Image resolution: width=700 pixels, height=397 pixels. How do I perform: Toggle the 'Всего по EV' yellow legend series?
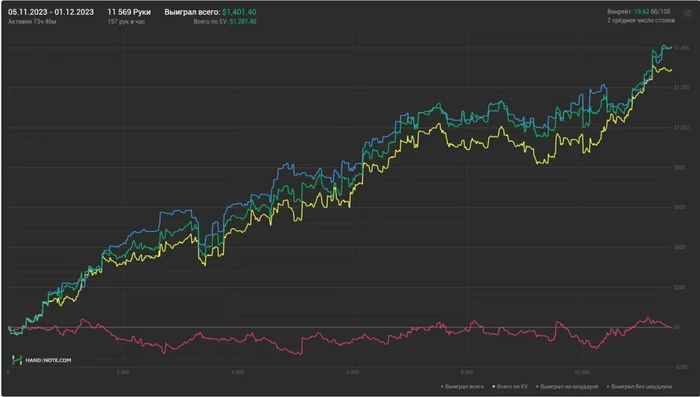coord(510,386)
